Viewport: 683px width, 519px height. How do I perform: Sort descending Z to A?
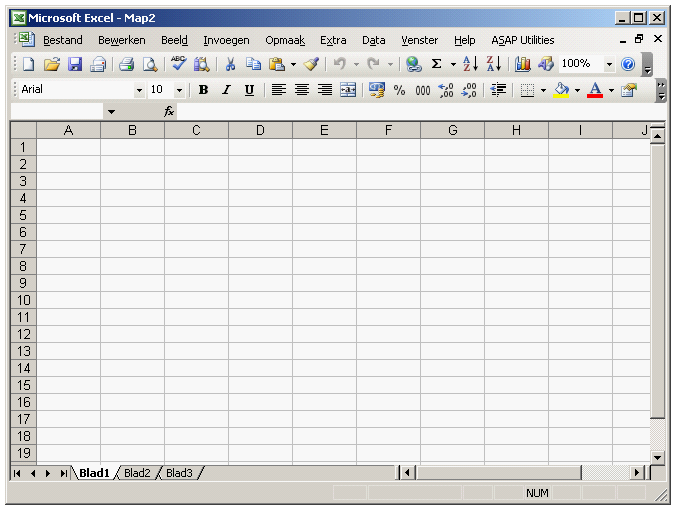click(494, 64)
